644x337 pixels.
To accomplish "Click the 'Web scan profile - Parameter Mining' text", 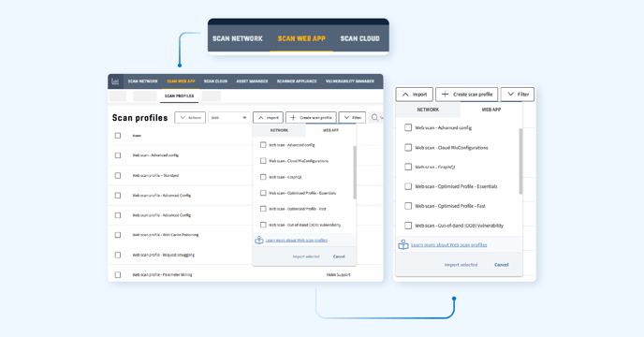I will 162,274.
